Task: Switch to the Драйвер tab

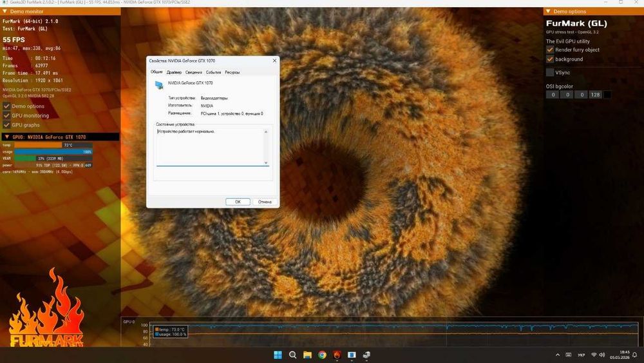Action: 174,72
